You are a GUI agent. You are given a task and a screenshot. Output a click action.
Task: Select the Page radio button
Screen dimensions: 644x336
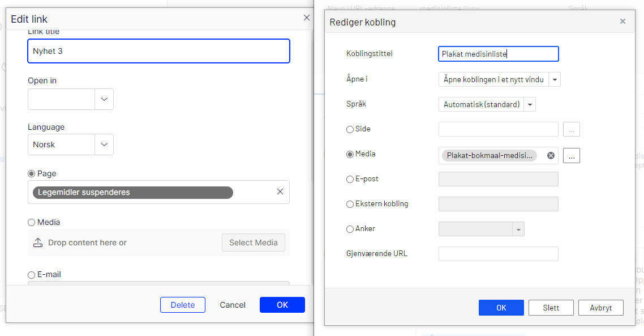[32, 174]
